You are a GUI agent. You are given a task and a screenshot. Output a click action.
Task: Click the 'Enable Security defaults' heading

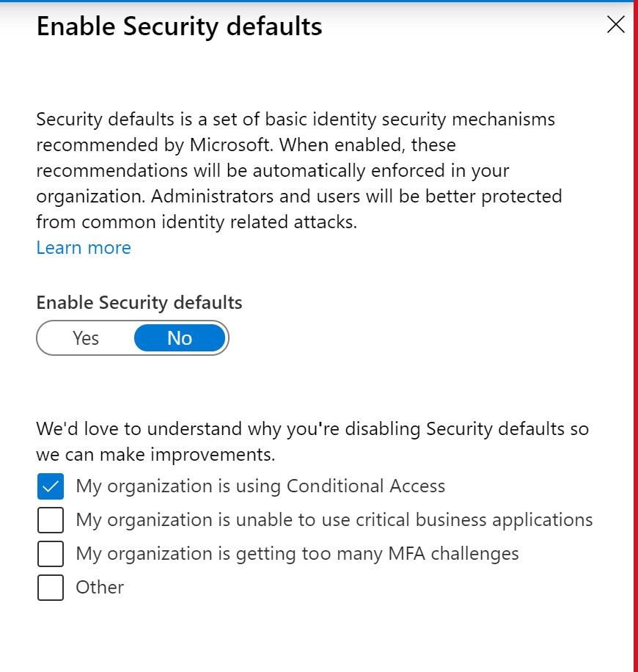(179, 26)
